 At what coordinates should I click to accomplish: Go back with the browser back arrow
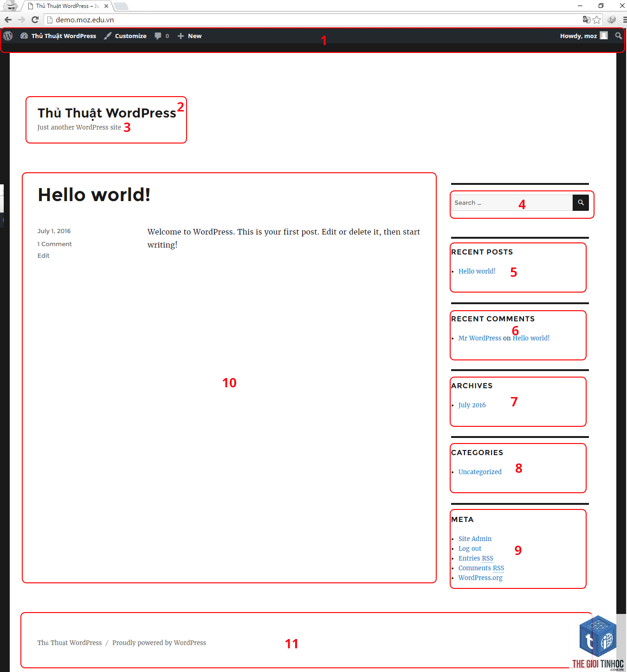click(8, 20)
